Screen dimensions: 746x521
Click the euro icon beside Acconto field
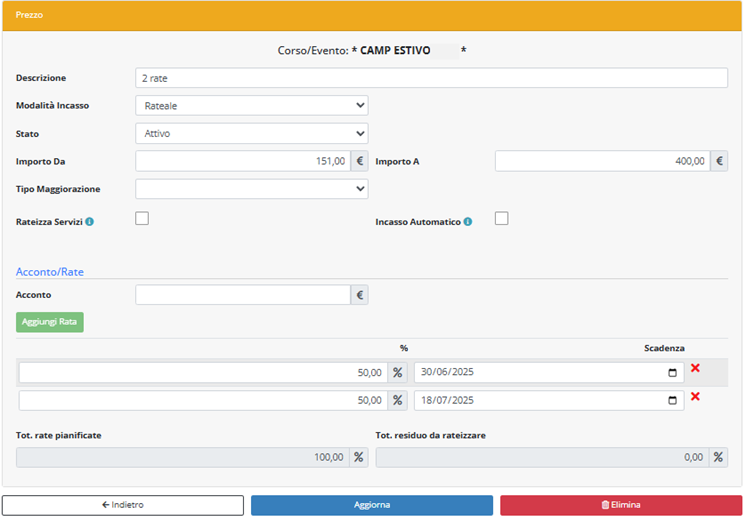click(359, 295)
